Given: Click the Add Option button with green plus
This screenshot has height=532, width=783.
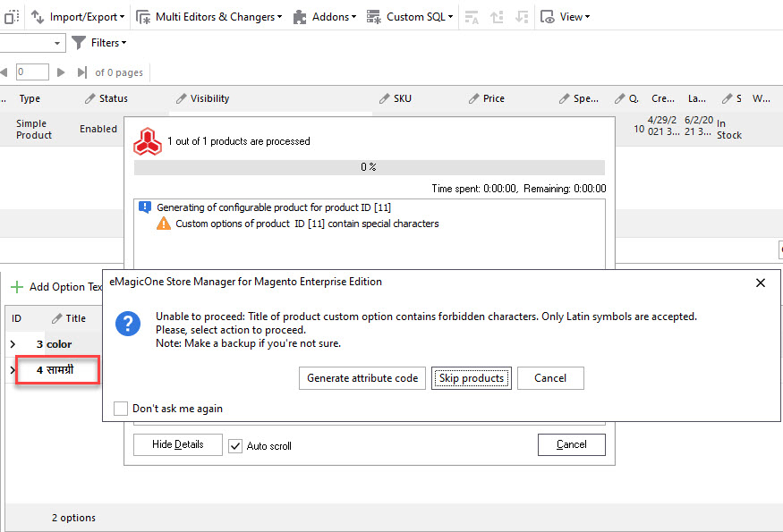Looking at the screenshot, I should pyautogui.click(x=55, y=287).
